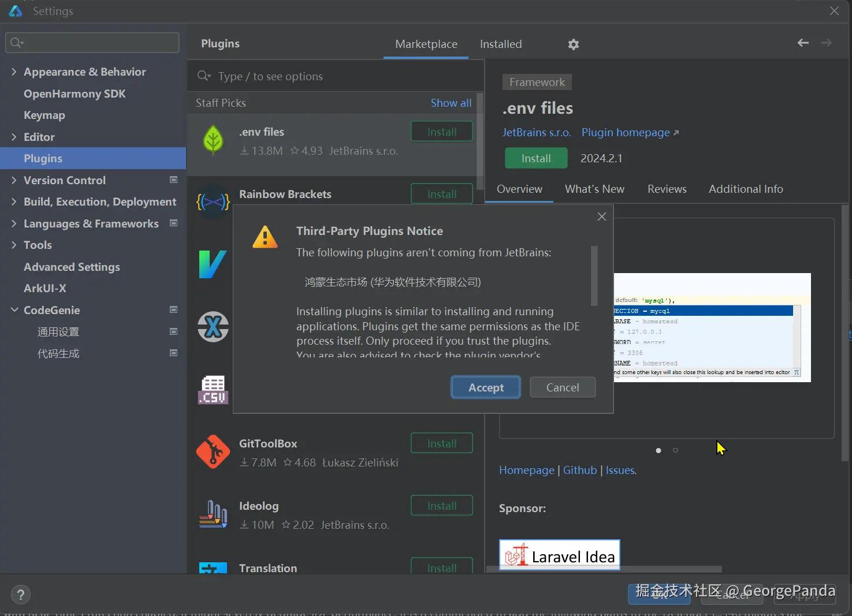
Task: Close the Third-Party Plugins Notice dialog
Action: tap(602, 216)
